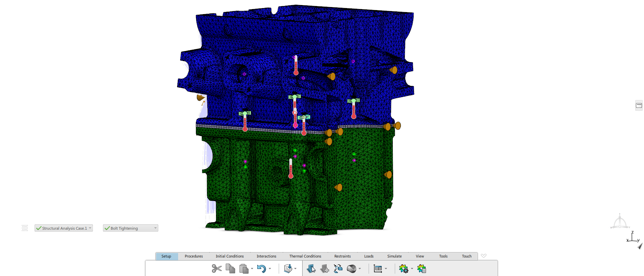Collapse the action bar with chevron
Screen dimensions: 644x276
[483, 256]
